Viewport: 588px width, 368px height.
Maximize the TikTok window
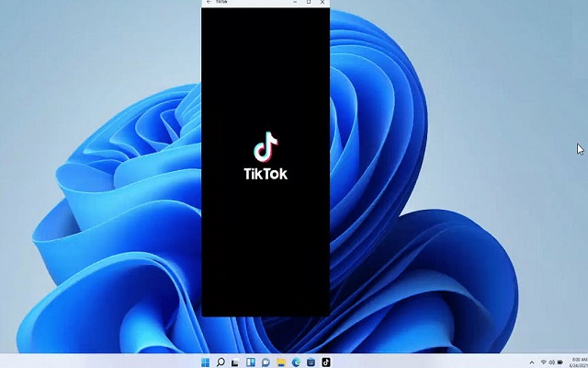[x=309, y=2]
